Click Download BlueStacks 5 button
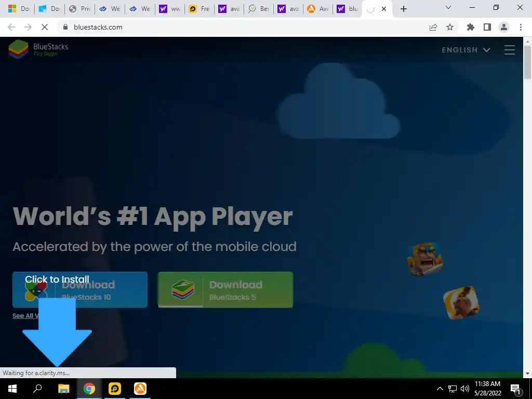Image resolution: width=532 pixels, height=399 pixels. (x=225, y=290)
